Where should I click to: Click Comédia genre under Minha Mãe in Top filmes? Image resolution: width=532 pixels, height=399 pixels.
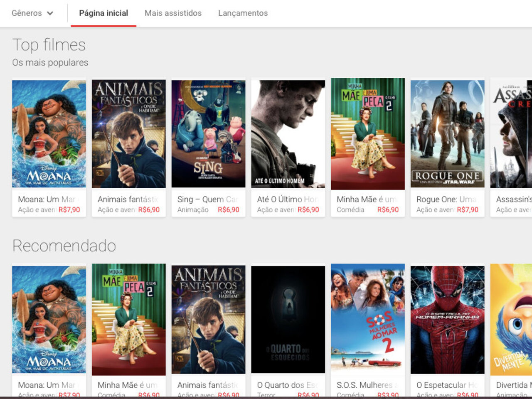tap(350, 210)
